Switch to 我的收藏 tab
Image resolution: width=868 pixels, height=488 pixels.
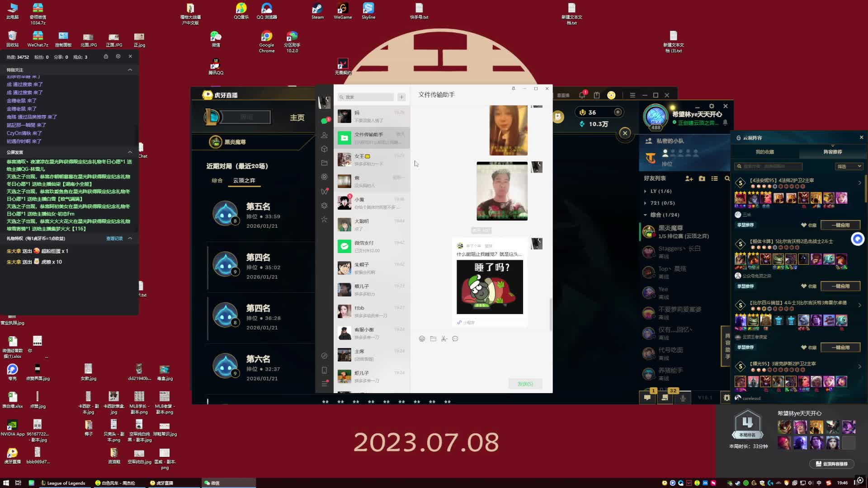764,152
